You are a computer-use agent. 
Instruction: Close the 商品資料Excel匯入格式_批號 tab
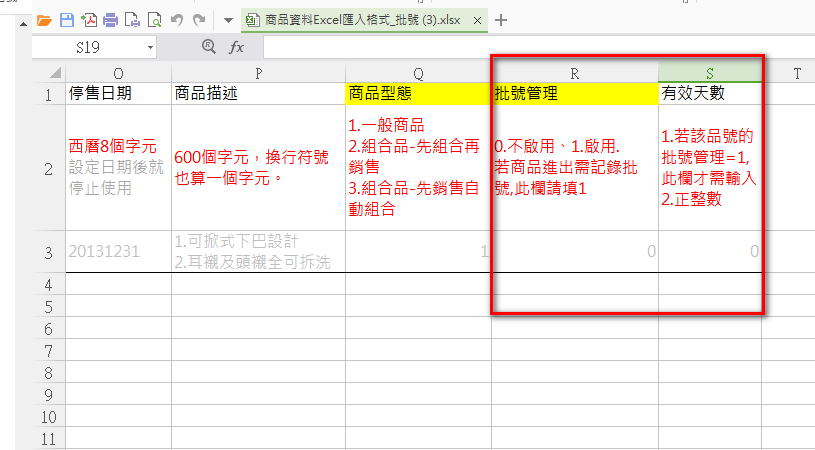[477, 21]
